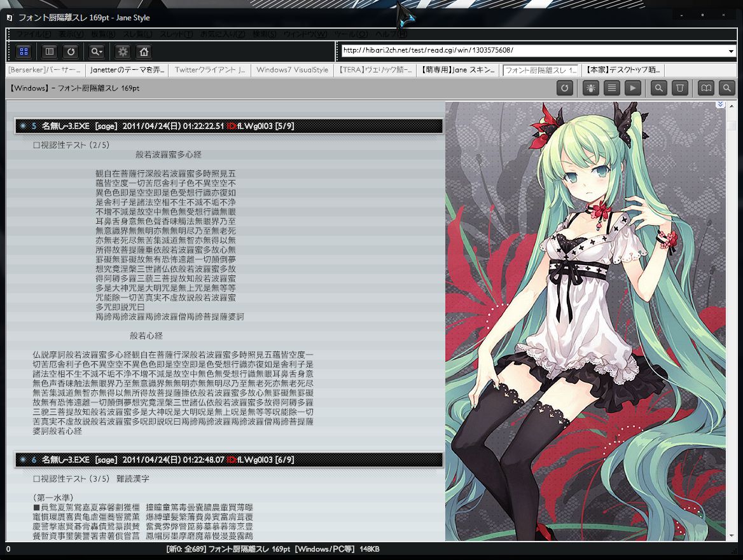Select the フォント厨隔離スレ tab
Screen dimensions: 743x560
pos(541,70)
